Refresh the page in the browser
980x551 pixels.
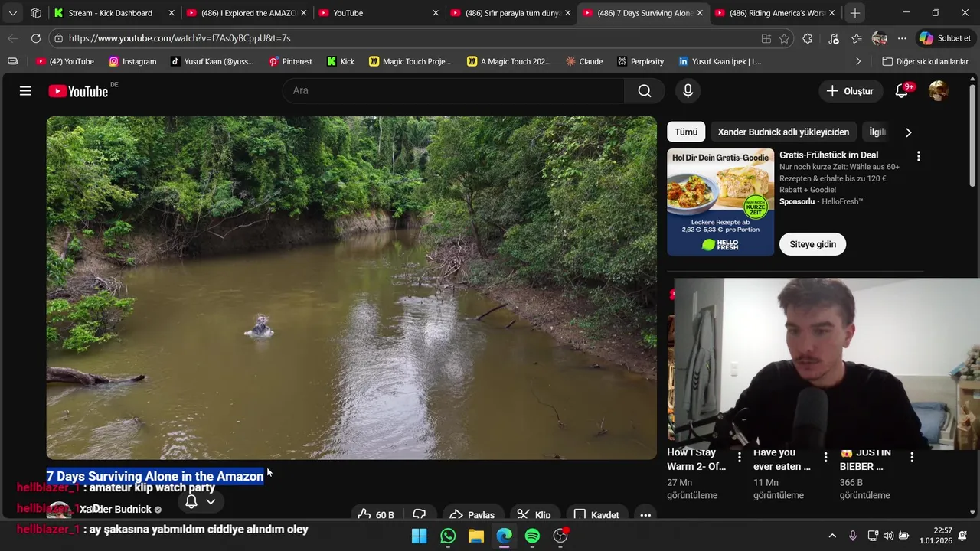point(36,38)
